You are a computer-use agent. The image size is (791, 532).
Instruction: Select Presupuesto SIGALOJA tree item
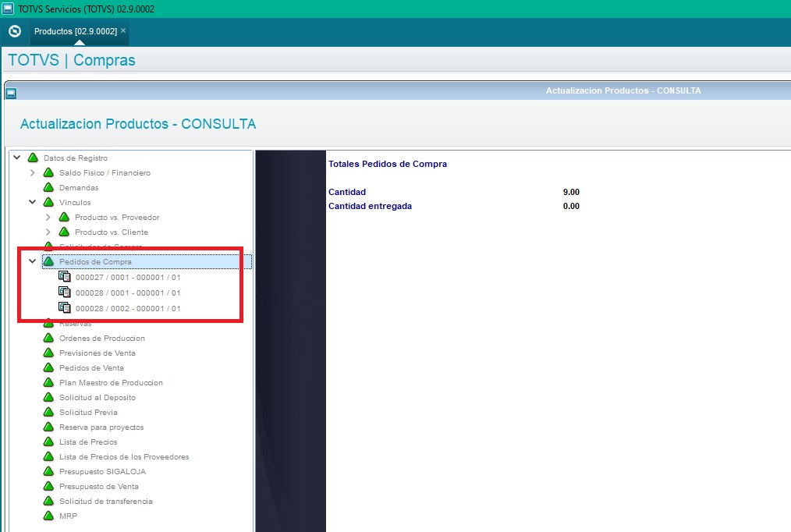[x=102, y=471]
